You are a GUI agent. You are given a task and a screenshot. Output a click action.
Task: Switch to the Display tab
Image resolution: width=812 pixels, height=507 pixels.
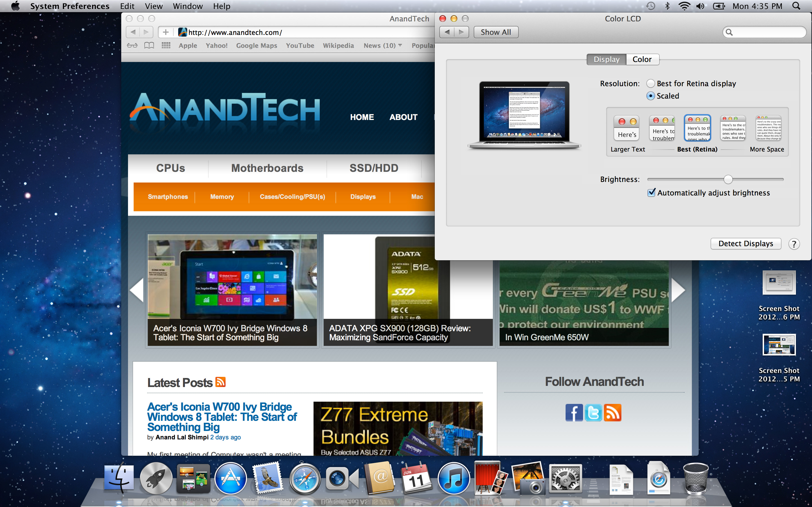pyautogui.click(x=606, y=59)
